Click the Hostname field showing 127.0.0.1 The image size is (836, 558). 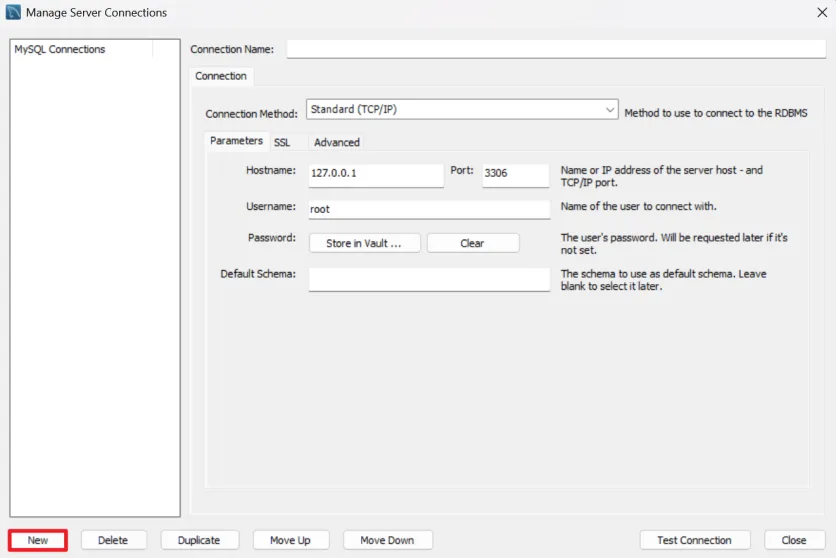point(376,175)
